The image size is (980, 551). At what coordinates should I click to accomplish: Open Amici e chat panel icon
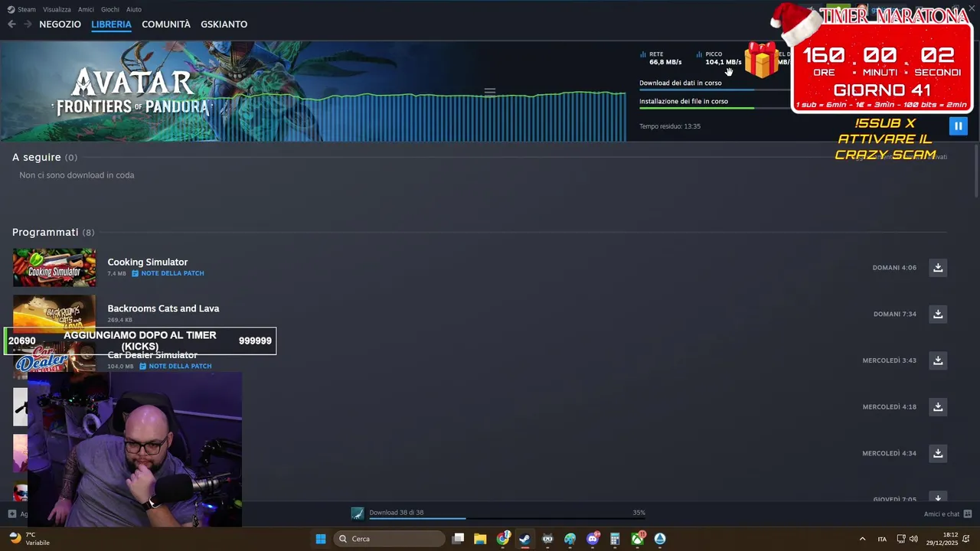(968, 514)
